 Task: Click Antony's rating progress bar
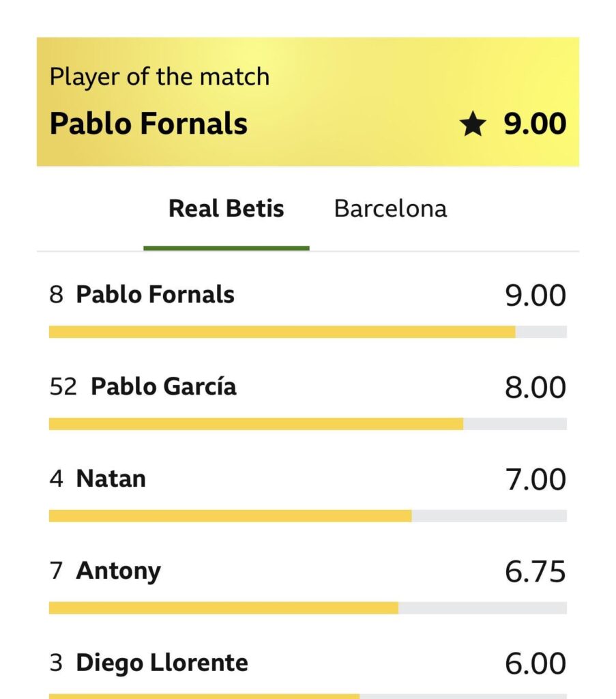[x=224, y=608]
